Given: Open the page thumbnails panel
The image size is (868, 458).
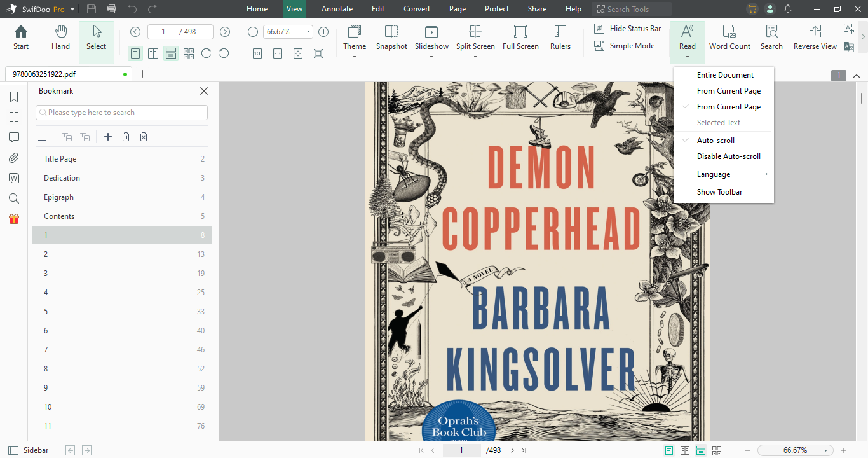Looking at the screenshot, I should pyautogui.click(x=13, y=117).
